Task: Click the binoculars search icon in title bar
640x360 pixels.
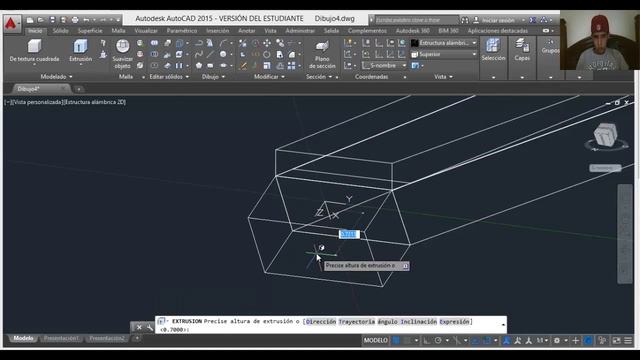Action: click(464, 20)
